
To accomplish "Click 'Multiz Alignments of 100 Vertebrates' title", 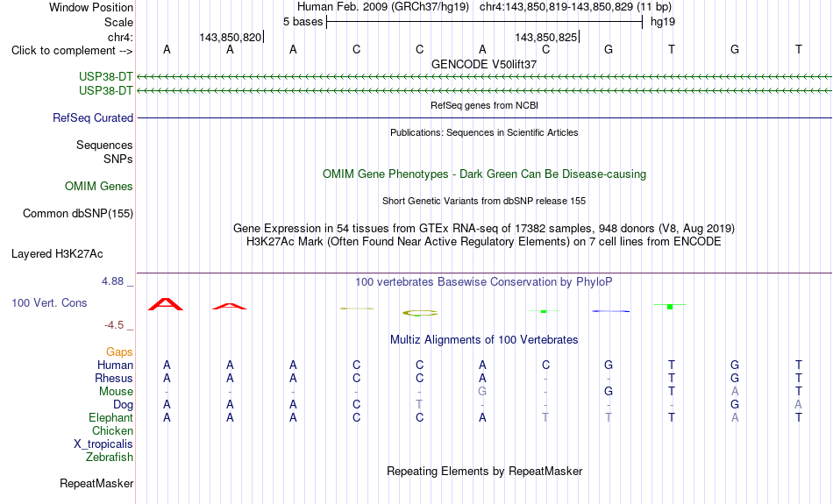I will (x=484, y=340).
